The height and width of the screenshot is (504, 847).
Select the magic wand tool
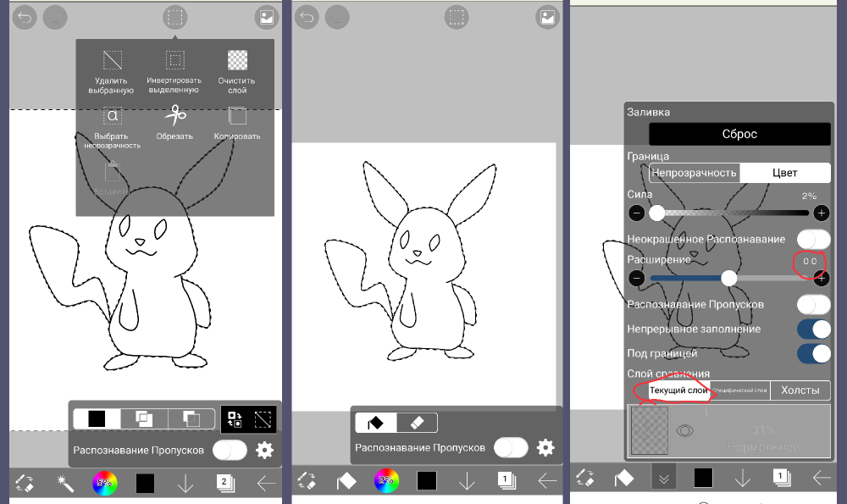[65, 483]
